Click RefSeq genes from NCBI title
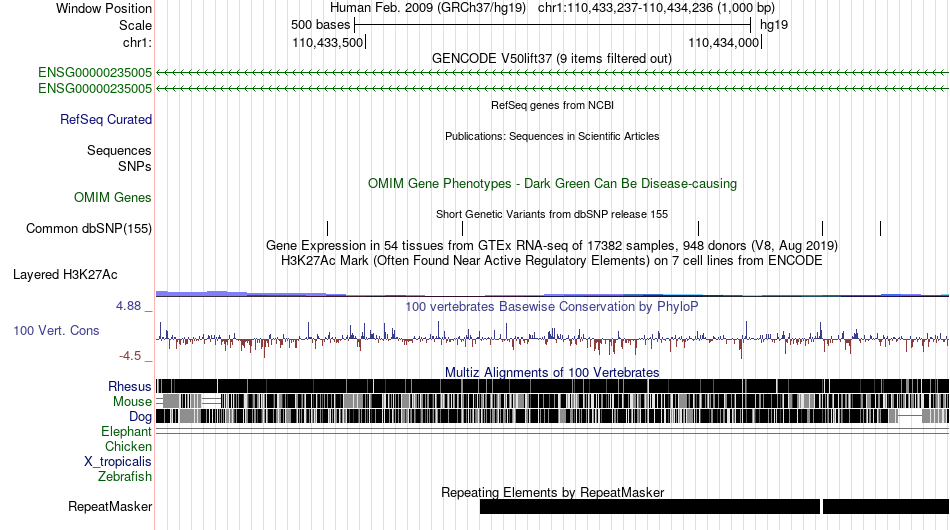The image size is (950, 530). 552,105
